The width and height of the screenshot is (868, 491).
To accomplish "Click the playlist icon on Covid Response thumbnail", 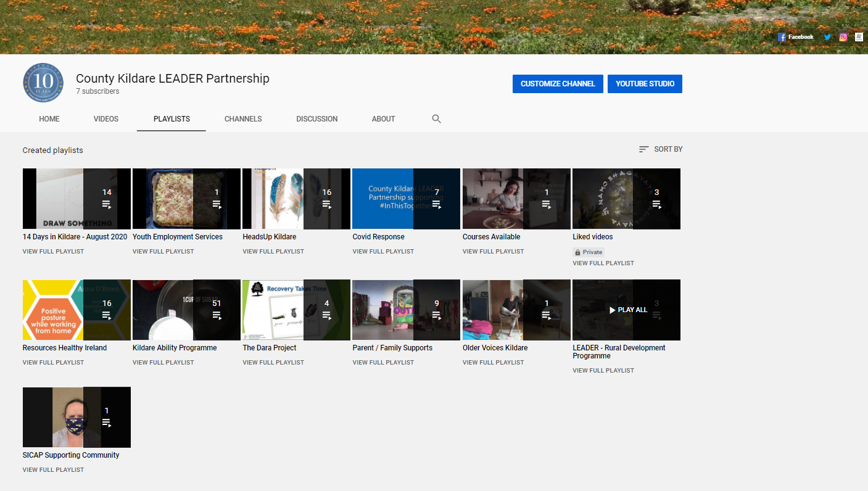I will pos(437,204).
